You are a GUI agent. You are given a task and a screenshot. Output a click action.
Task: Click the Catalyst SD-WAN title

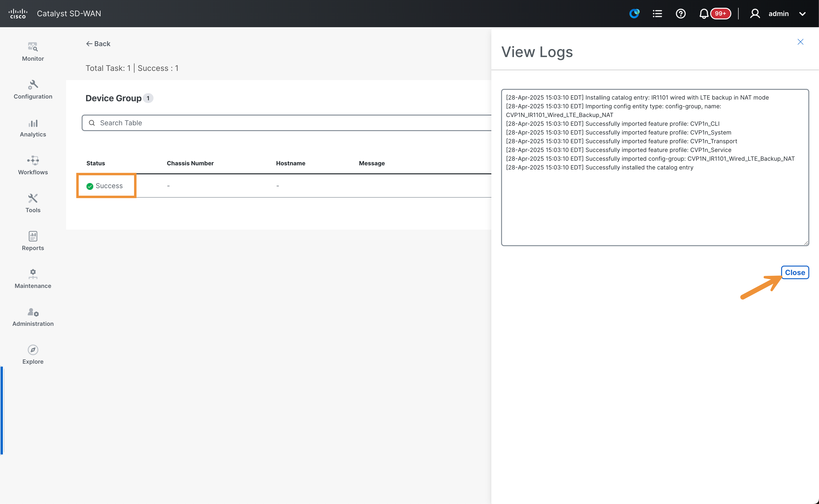tap(69, 14)
